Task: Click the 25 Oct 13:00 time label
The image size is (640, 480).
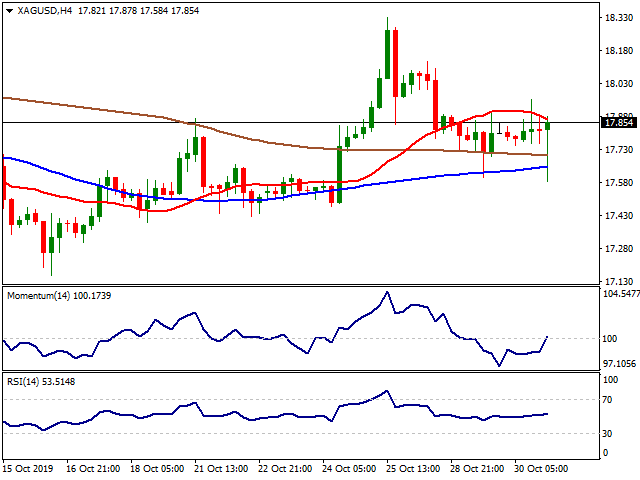Action: tap(413, 468)
